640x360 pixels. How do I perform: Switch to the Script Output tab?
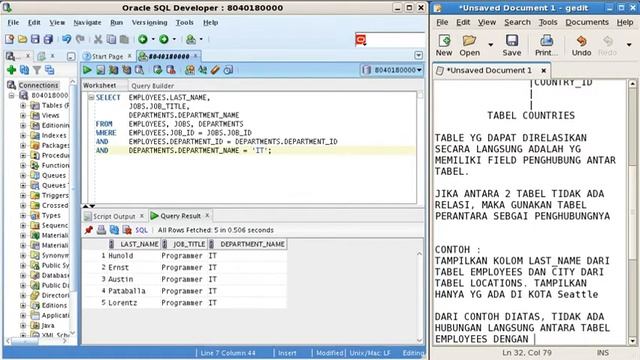coord(114,216)
